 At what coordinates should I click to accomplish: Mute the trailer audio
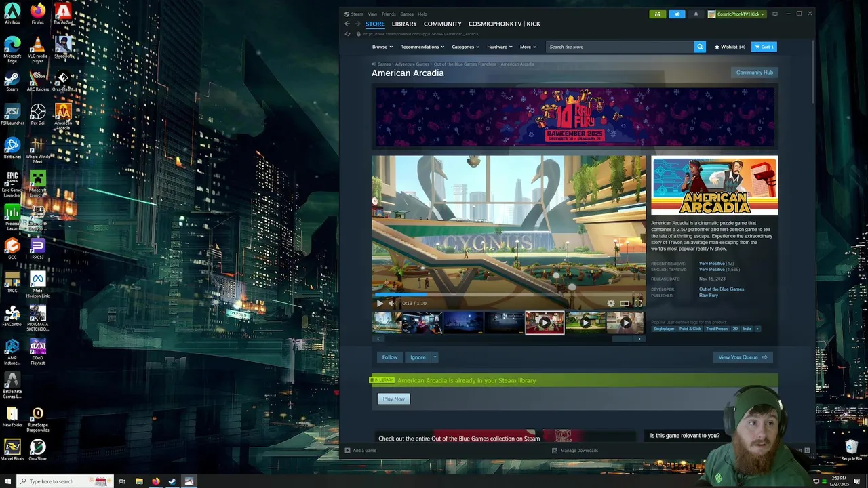392,303
